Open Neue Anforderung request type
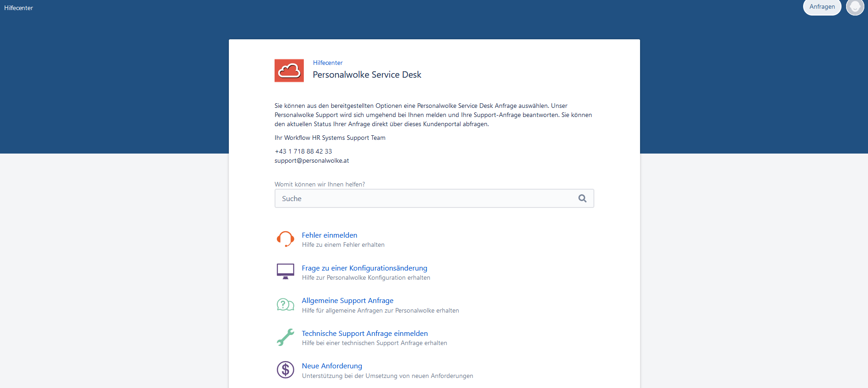The image size is (868, 388). click(x=332, y=366)
